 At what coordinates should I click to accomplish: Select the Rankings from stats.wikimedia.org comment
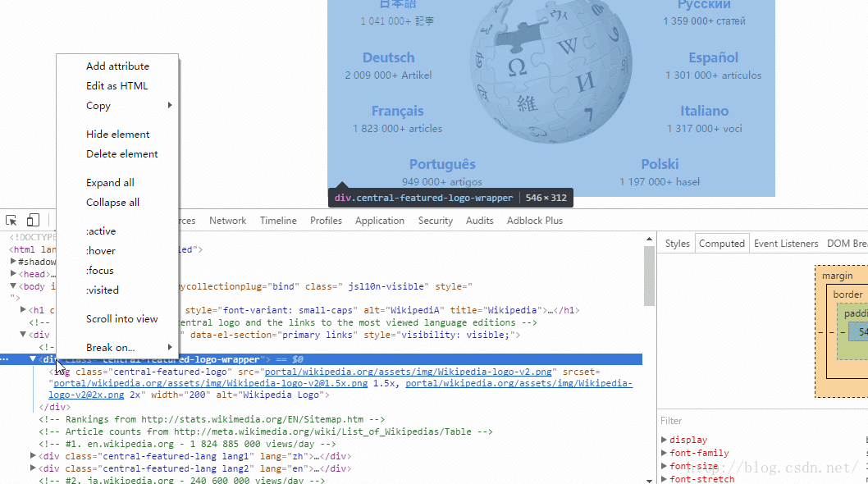click(x=212, y=419)
